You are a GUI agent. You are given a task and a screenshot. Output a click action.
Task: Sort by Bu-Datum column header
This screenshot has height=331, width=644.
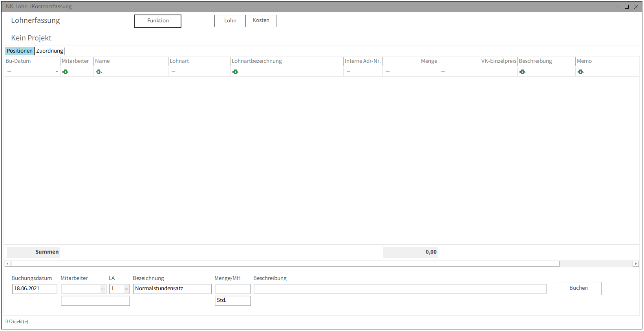32,61
